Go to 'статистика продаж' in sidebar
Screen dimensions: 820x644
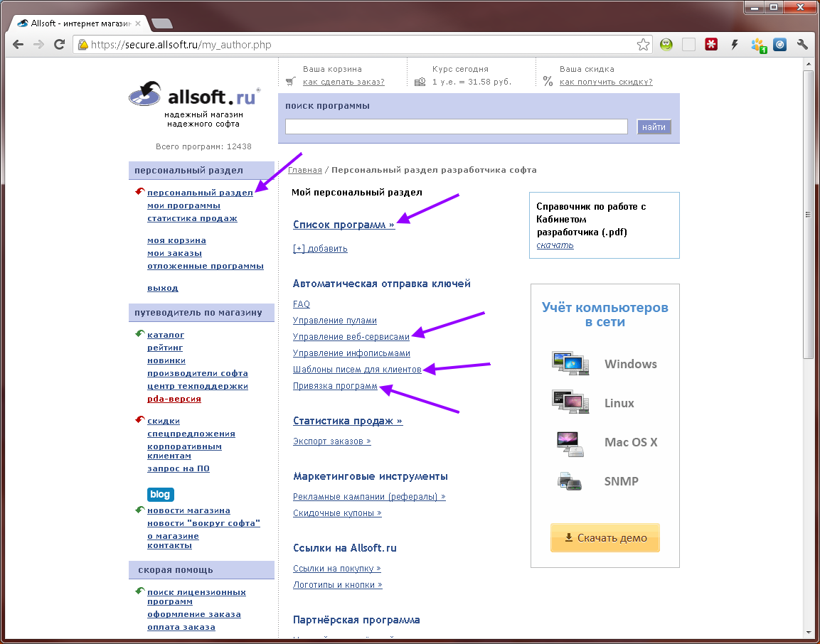[192, 218]
